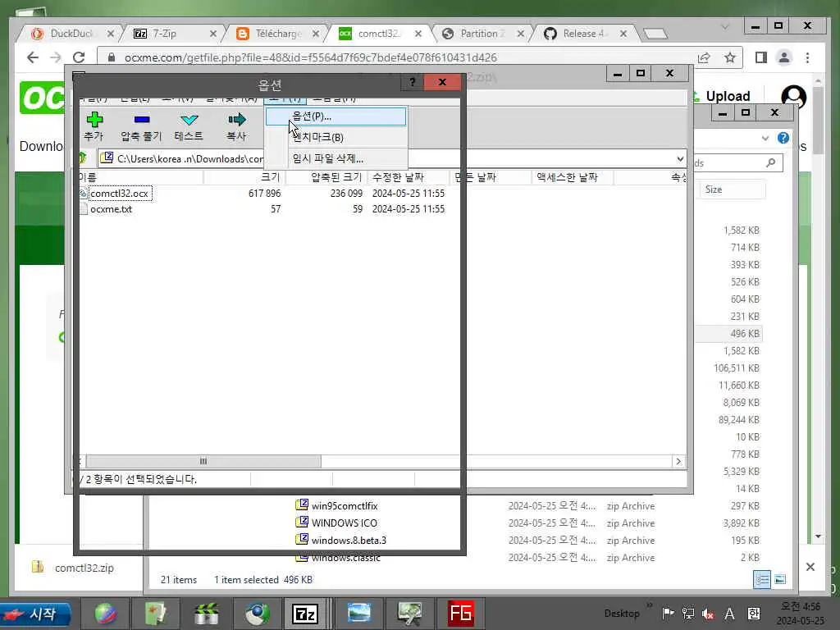Bookmark this page with the star icon
Image resolution: width=840 pixels, height=630 pixels.
(x=729, y=57)
